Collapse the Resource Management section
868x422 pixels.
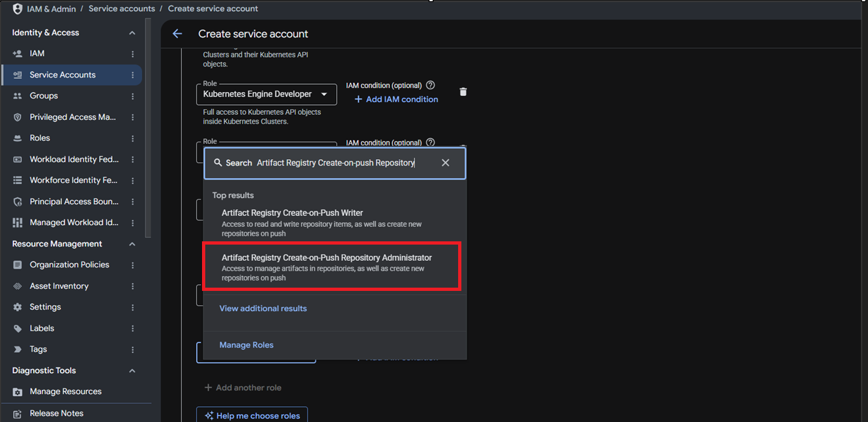click(132, 244)
